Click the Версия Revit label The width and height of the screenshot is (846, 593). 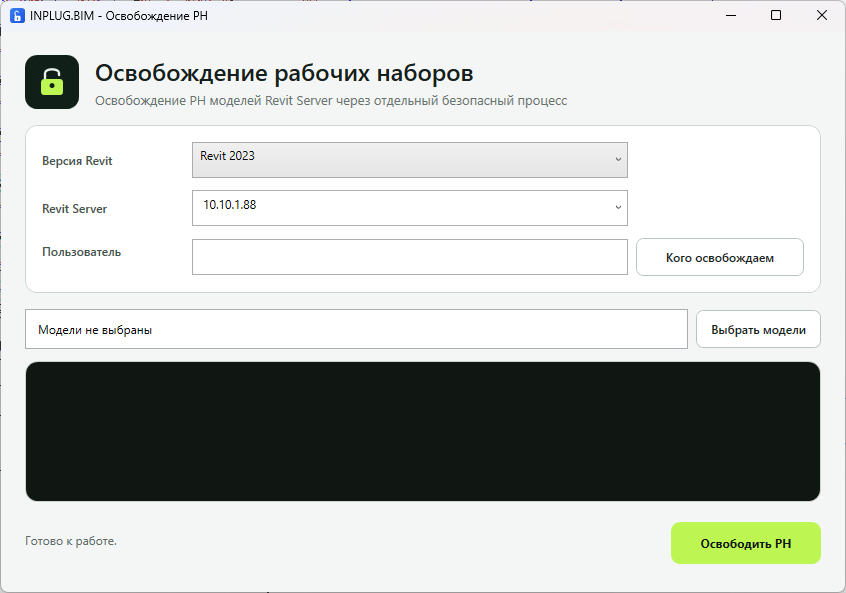point(77,161)
